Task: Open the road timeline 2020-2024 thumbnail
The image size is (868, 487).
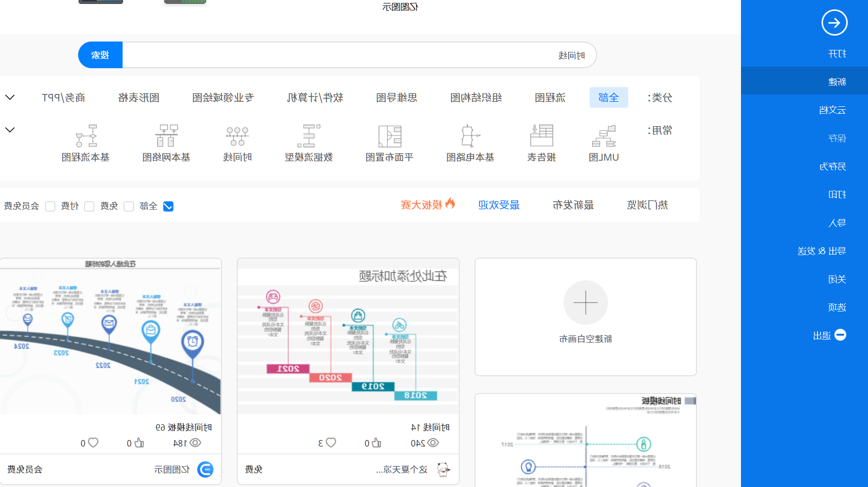Action: click(111, 336)
